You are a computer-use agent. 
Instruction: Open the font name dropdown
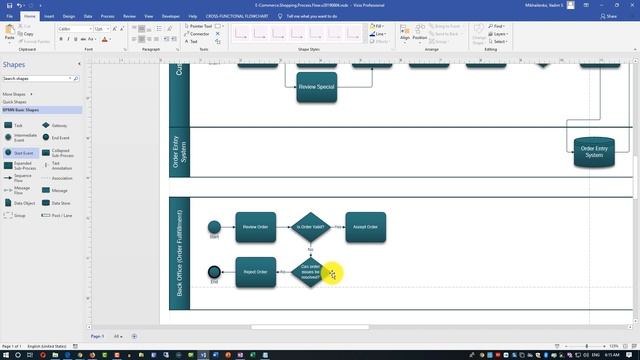pyautogui.click(x=91, y=29)
